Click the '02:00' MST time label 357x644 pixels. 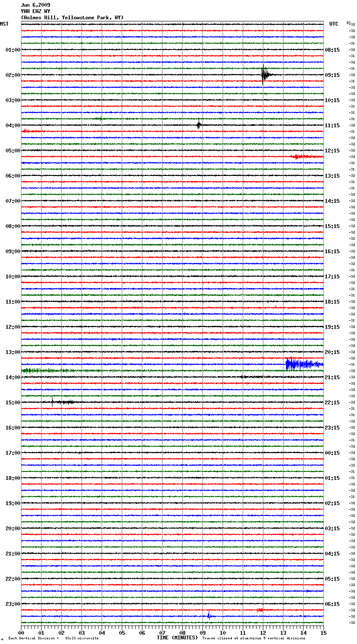point(13,75)
